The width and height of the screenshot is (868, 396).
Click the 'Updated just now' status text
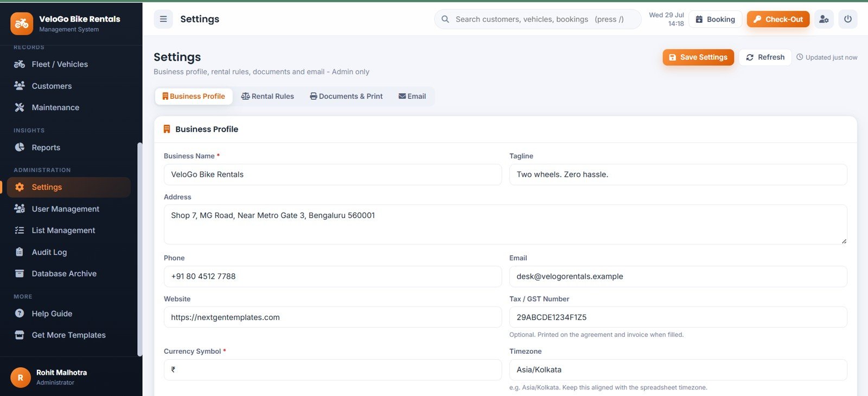[831, 58]
